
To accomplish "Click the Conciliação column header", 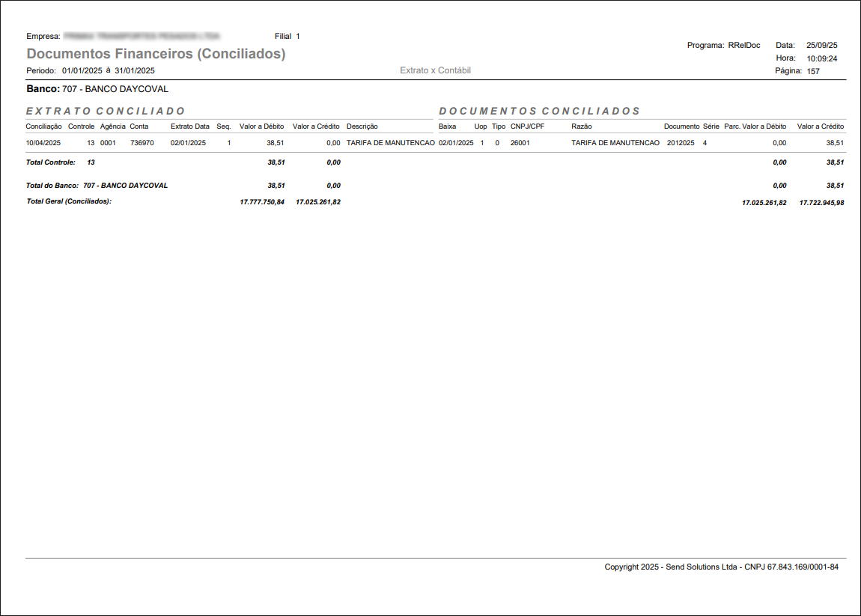I will (x=43, y=126).
